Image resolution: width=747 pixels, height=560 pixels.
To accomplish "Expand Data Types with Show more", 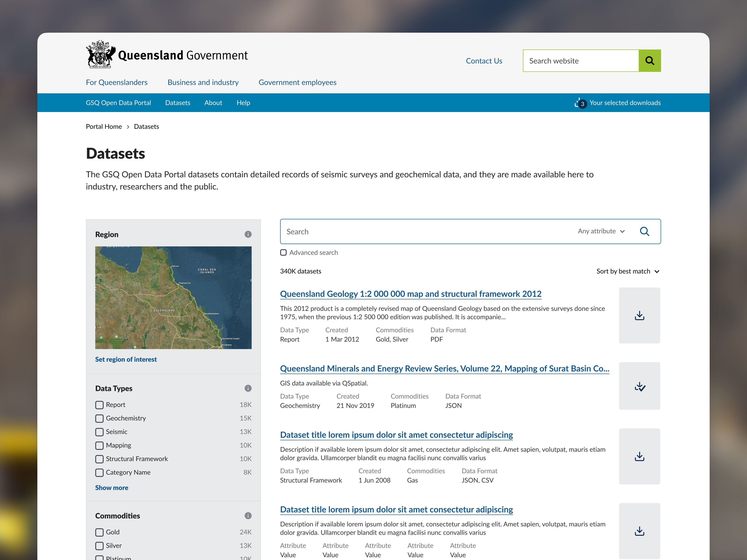I will (111, 488).
